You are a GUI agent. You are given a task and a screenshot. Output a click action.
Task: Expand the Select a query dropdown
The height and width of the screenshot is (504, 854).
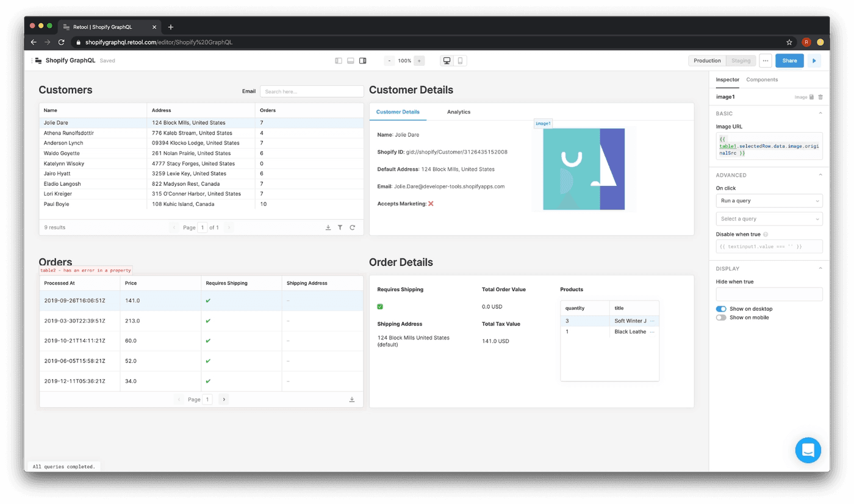[x=769, y=219]
